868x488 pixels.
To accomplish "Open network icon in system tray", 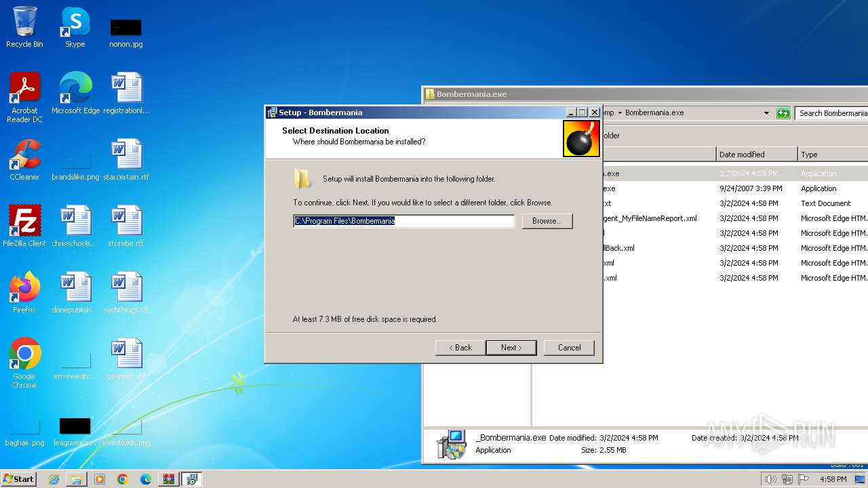I will (x=787, y=479).
